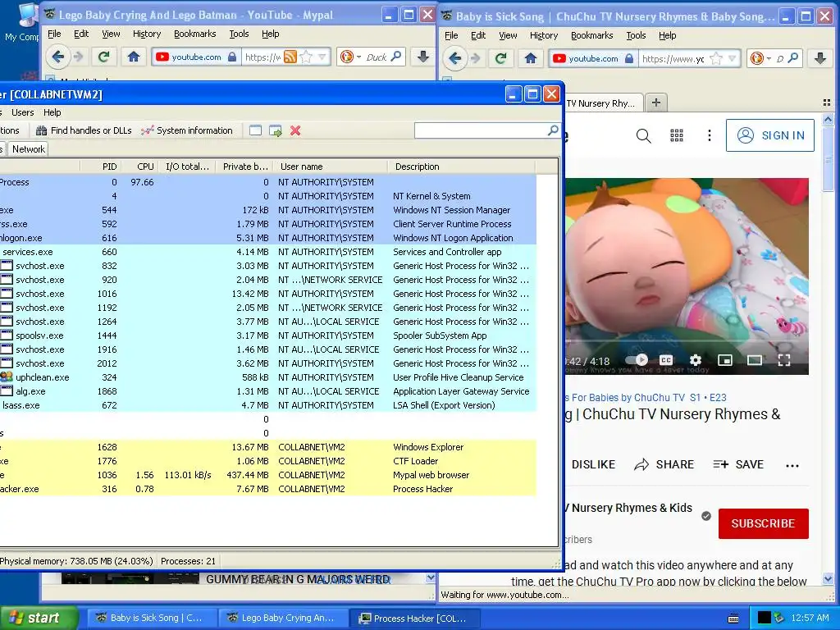The height and width of the screenshot is (630, 840).
Task: Toggle theater mode in the video player
Action: [755, 360]
